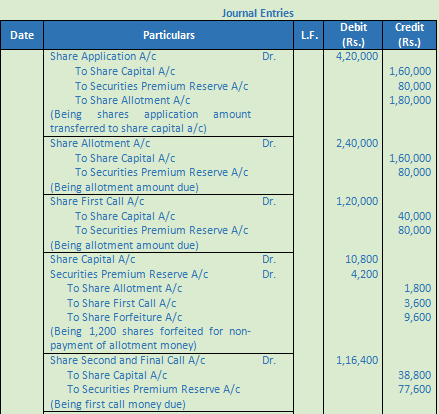
Task: Select To Share Capital A/c in 40,000 row
Action: pos(125,216)
